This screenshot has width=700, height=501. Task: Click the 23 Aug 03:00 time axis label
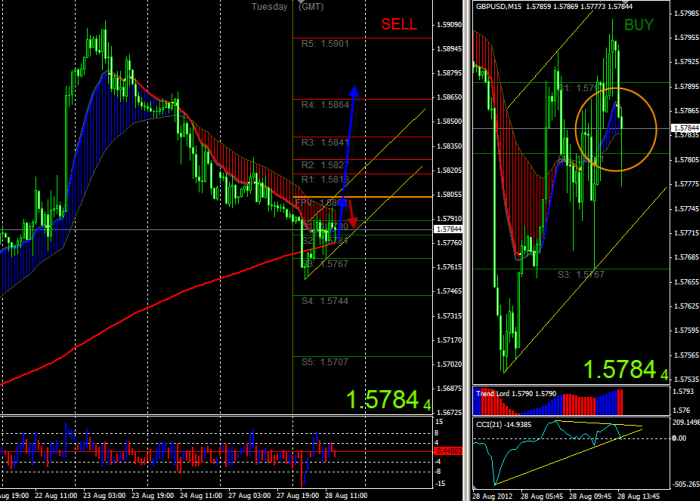click(x=104, y=496)
